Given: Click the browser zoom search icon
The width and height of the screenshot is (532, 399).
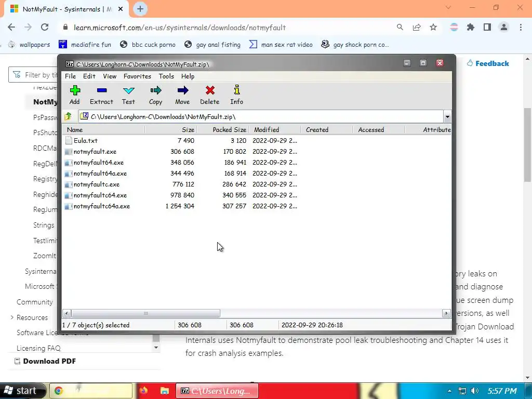Looking at the screenshot, I should pyautogui.click(x=400, y=27).
